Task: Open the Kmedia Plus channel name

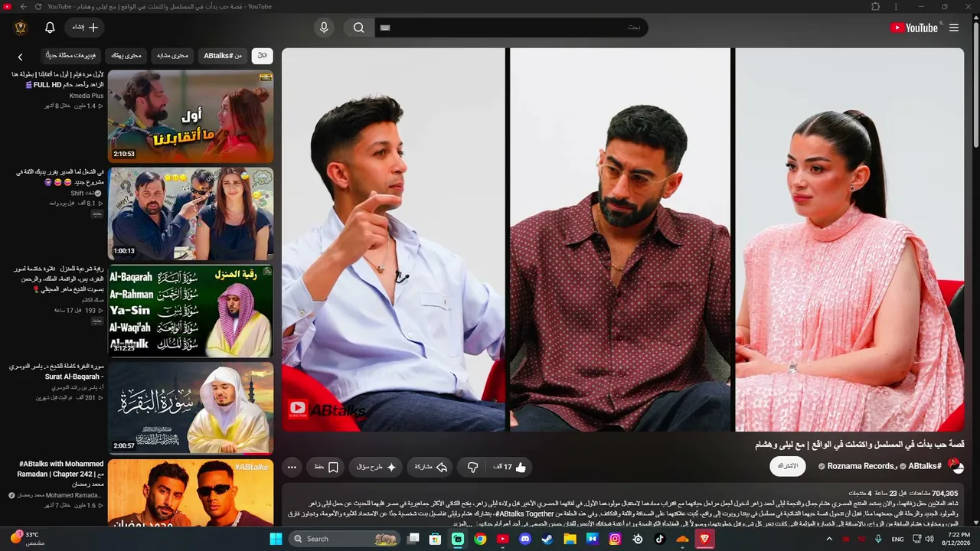Action: pos(87,96)
